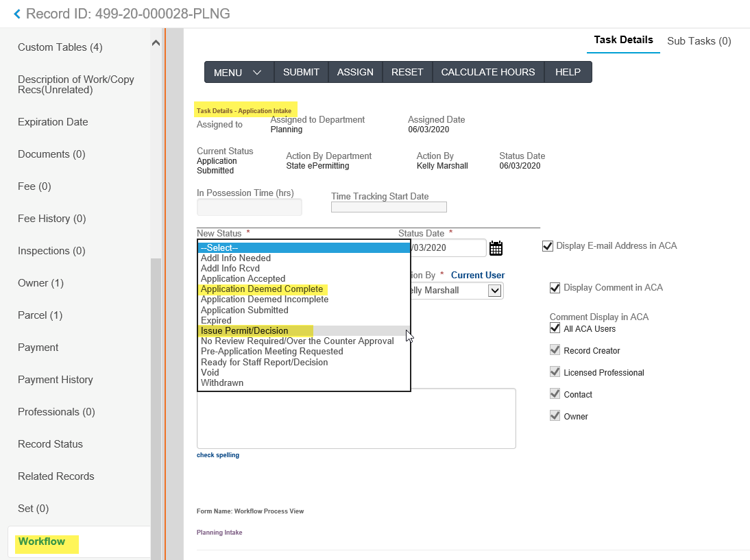Click the HELP button

(x=568, y=72)
